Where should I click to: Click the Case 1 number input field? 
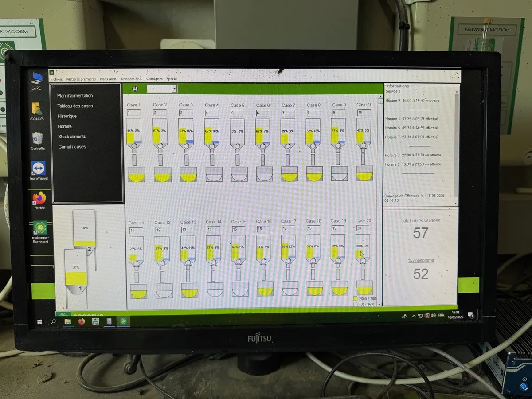pos(133,113)
